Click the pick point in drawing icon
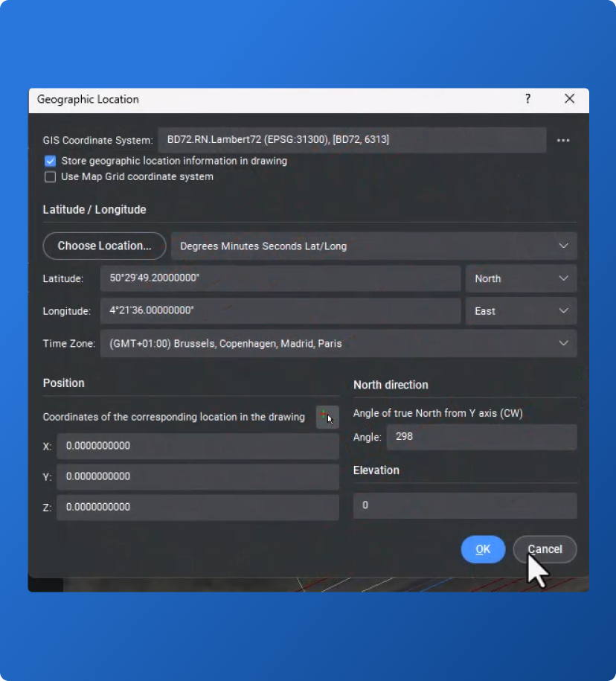616x681 pixels. pyautogui.click(x=327, y=418)
